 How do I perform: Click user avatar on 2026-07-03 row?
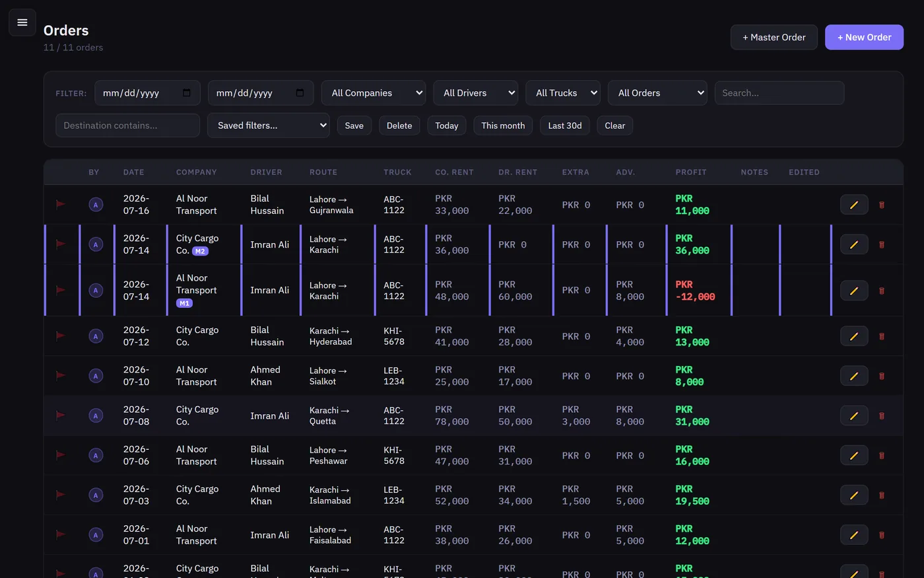pos(96,495)
